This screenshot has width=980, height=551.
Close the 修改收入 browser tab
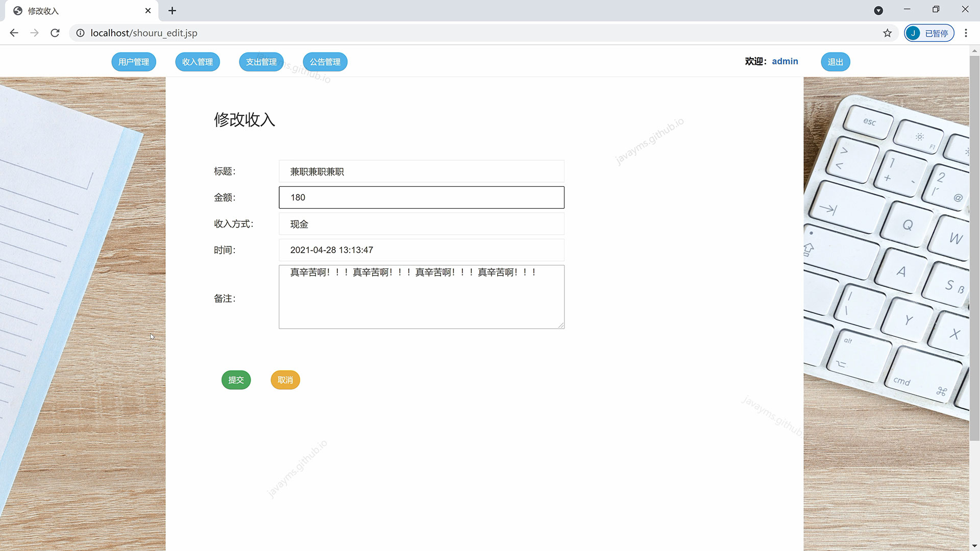point(148,10)
